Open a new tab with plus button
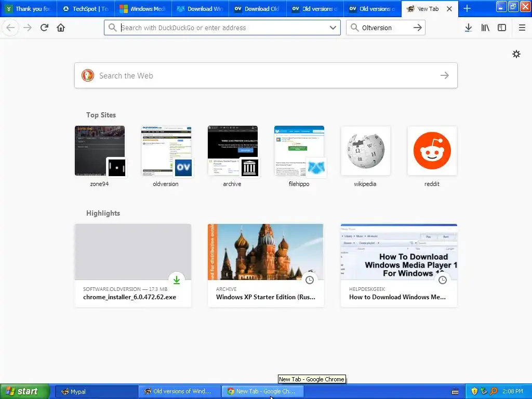The height and width of the screenshot is (399, 532). (x=467, y=8)
